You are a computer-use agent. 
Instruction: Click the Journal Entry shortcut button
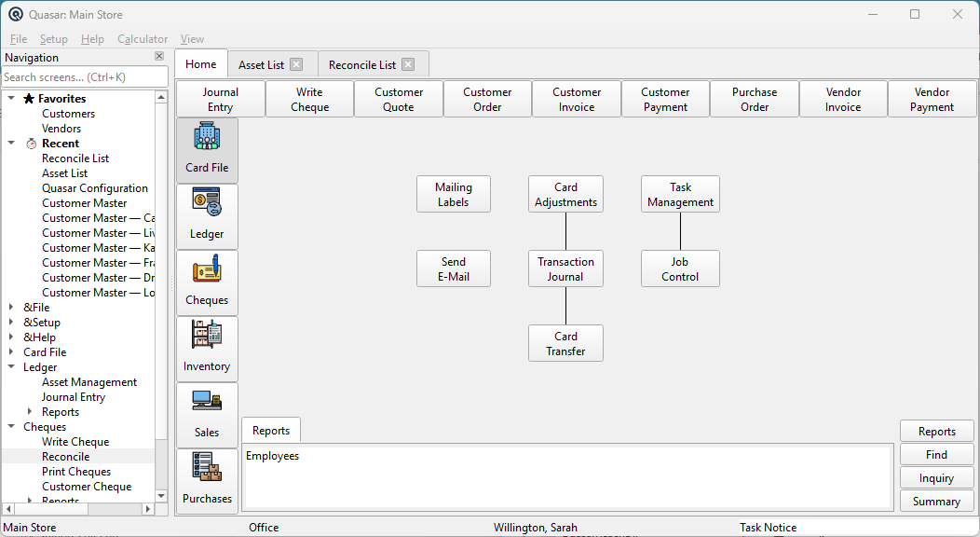(221, 100)
